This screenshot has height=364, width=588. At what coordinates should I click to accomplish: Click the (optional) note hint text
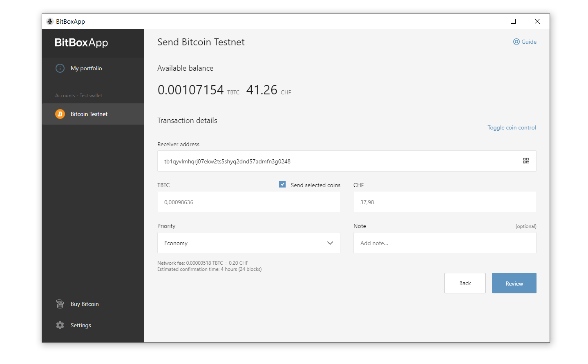click(526, 226)
